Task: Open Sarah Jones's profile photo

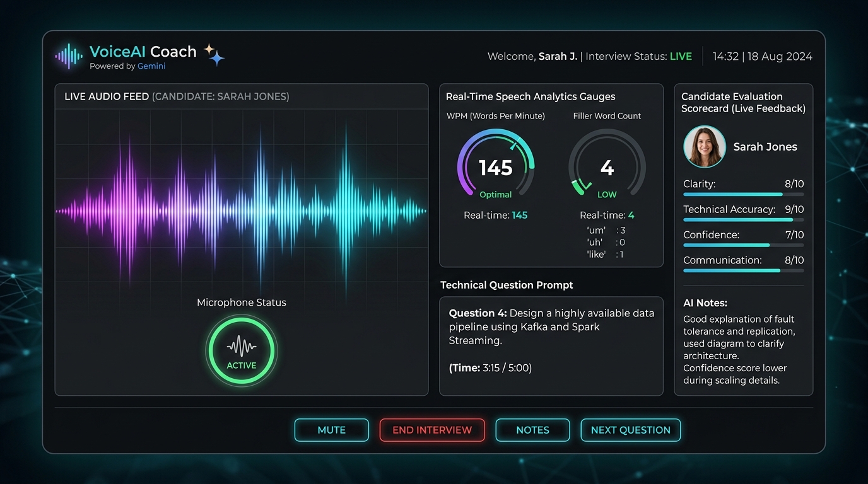Action: pyautogui.click(x=705, y=146)
